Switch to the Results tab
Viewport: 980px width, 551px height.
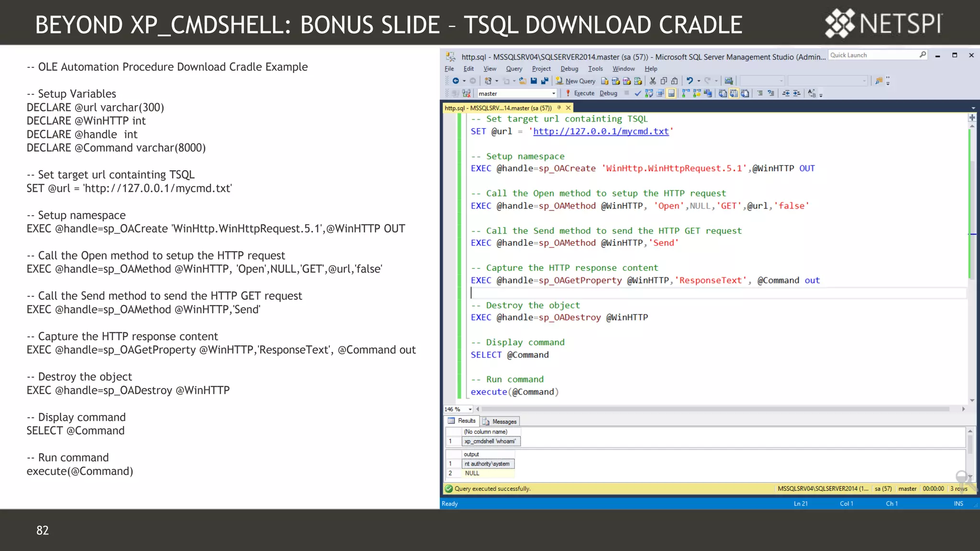coord(462,421)
